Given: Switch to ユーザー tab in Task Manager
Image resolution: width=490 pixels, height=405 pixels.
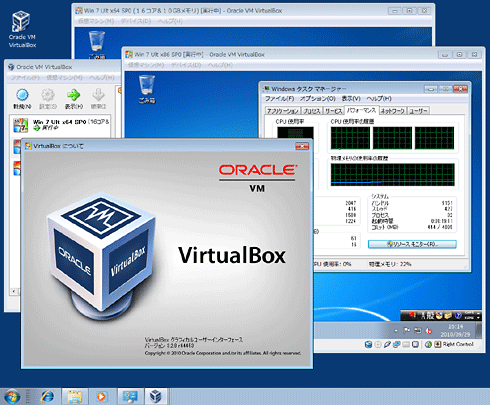Looking at the screenshot, I should pos(418,111).
